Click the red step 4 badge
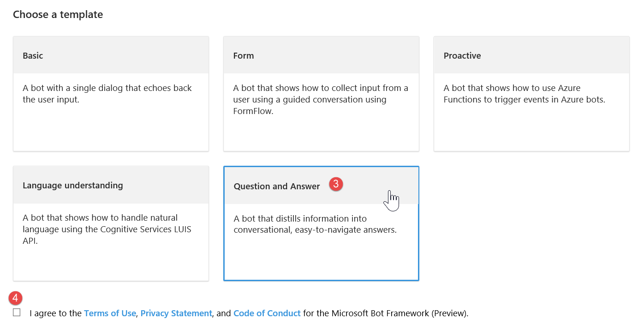 click(15, 298)
